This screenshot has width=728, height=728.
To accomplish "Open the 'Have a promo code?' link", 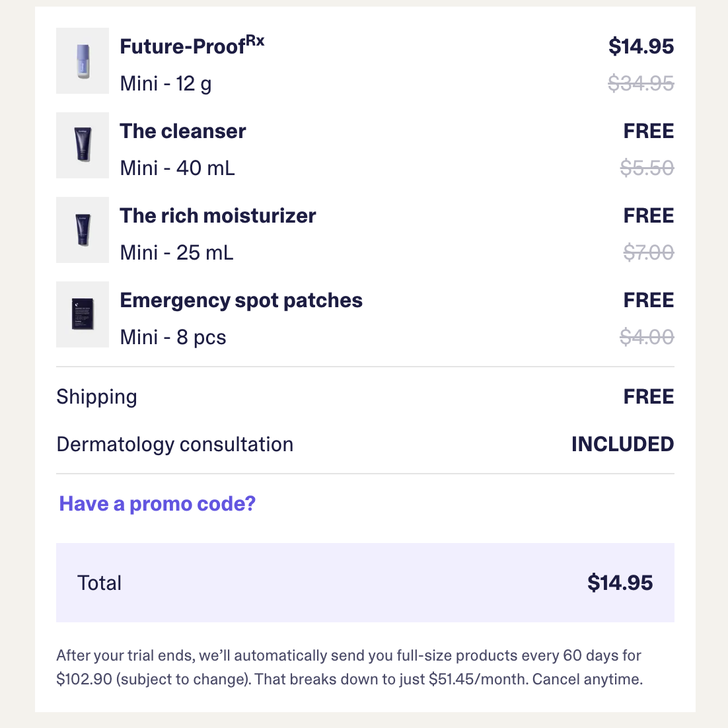I will (x=157, y=504).
